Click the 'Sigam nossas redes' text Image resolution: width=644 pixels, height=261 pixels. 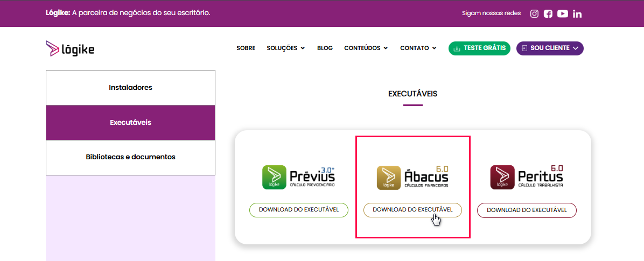pos(491,13)
